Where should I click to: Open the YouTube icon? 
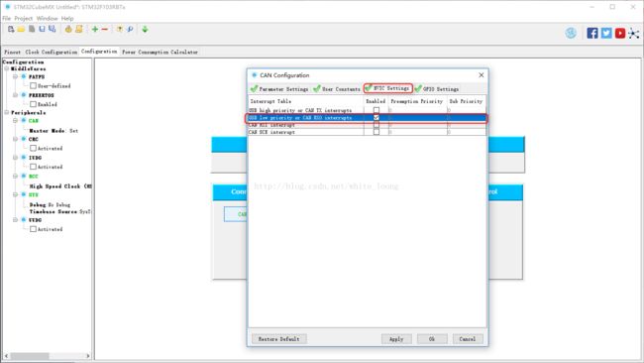tap(620, 33)
